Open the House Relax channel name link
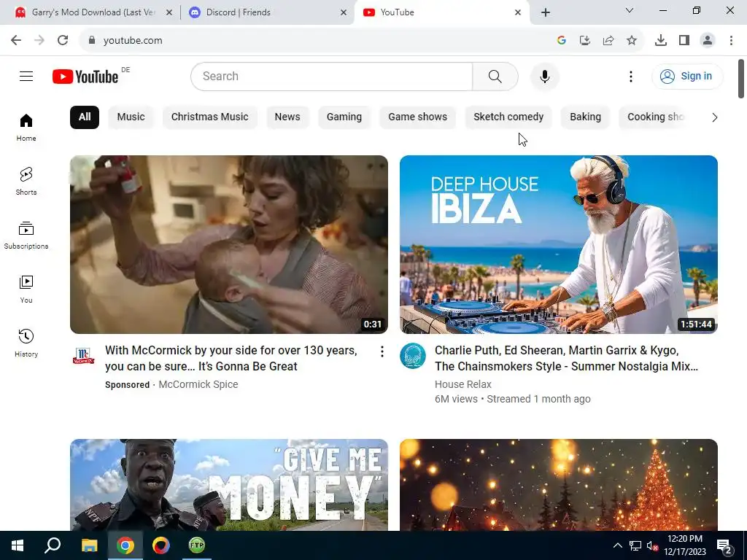The image size is (747, 560). click(462, 384)
